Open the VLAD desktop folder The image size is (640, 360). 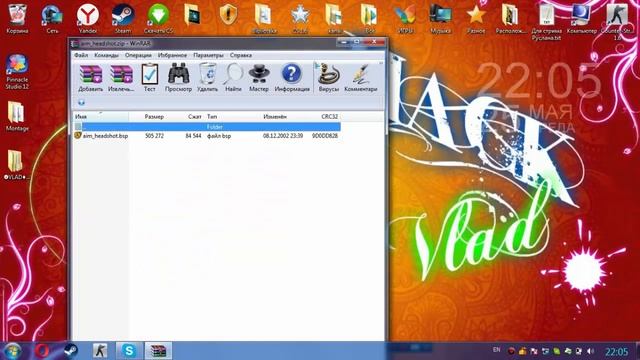(16, 165)
